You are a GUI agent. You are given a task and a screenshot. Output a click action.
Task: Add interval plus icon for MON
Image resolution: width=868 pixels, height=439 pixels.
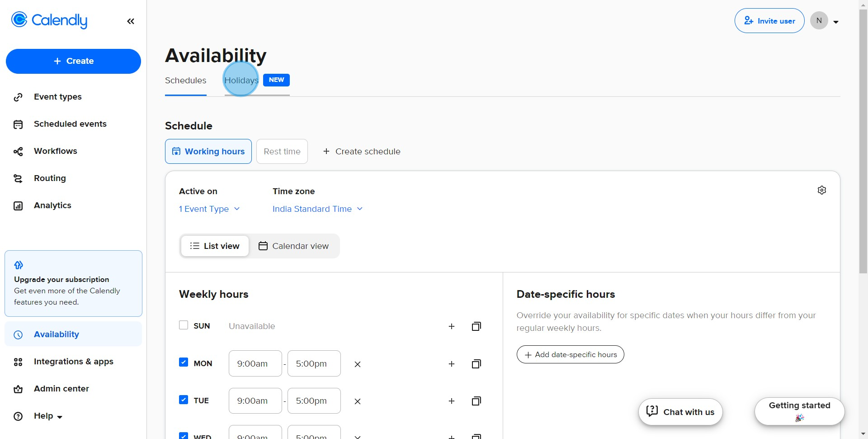[x=451, y=364]
